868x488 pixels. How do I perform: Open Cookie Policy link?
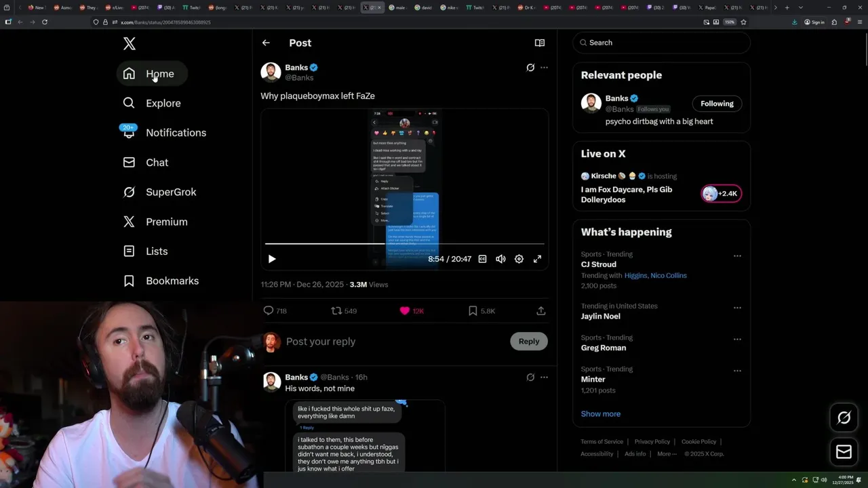point(698,442)
